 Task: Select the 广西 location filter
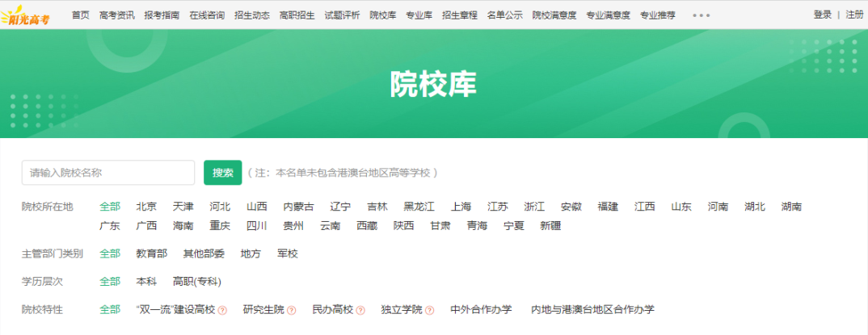click(147, 225)
